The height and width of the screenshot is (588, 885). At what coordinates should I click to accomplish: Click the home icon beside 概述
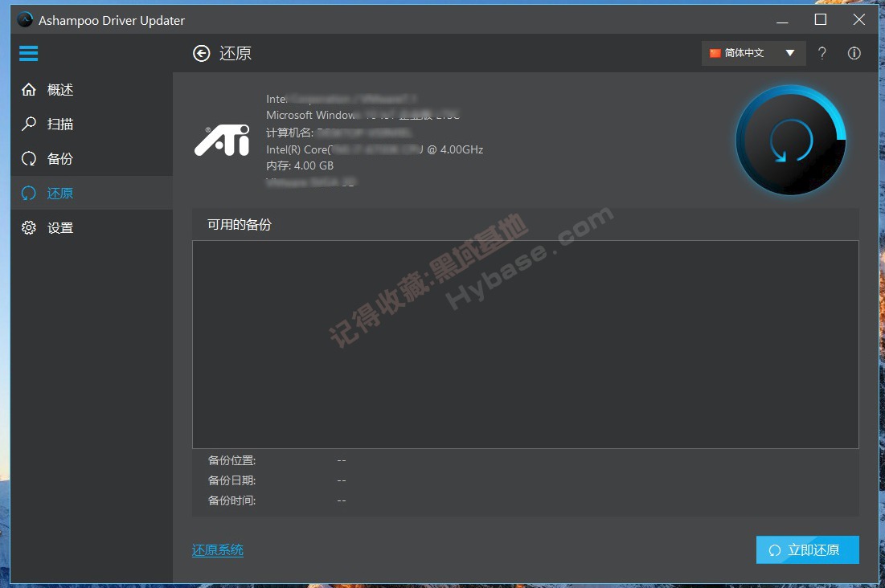[x=29, y=89]
